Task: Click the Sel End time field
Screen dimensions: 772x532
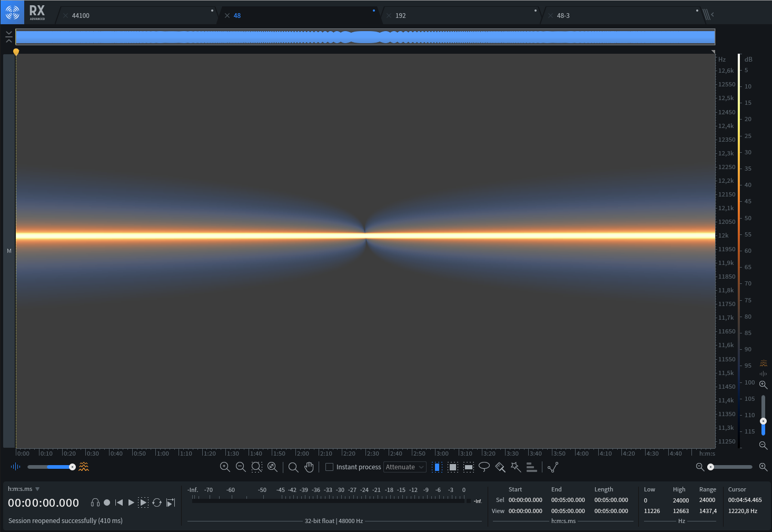Action: point(568,500)
